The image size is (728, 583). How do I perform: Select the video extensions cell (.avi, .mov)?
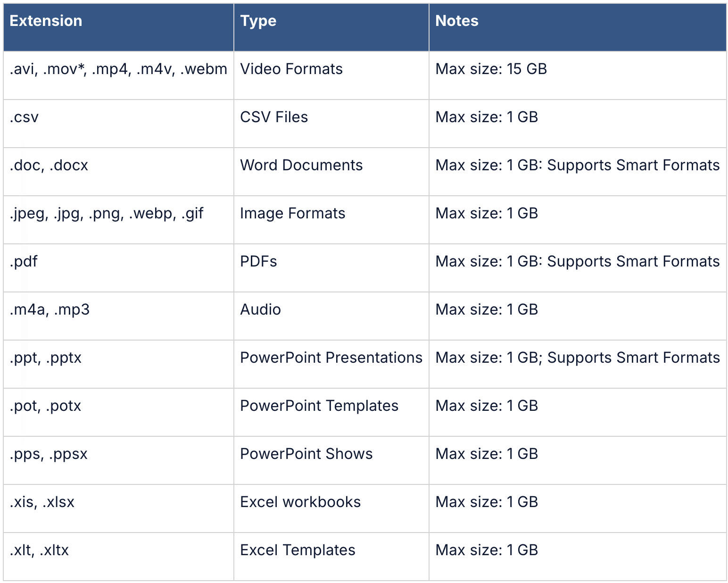(118, 69)
